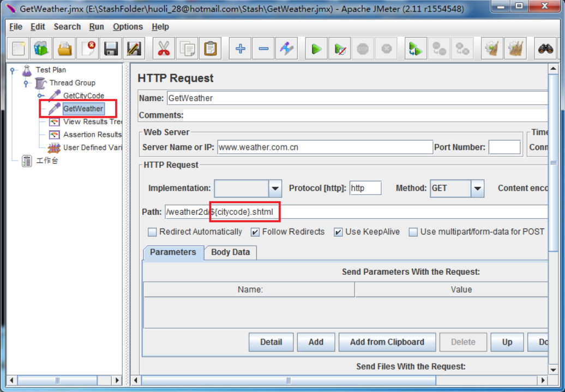
Task: Enable the Redirect Automatically checkbox
Action: (153, 232)
